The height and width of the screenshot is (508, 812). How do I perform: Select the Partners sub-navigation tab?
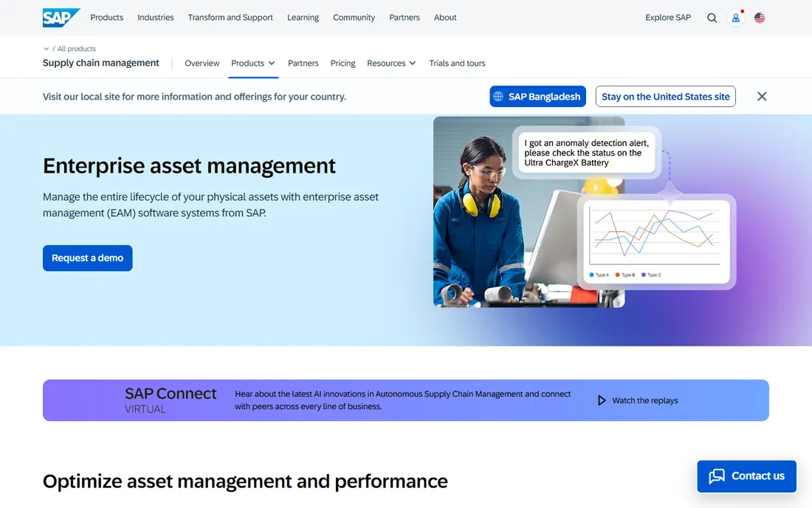(x=303, y=63)
